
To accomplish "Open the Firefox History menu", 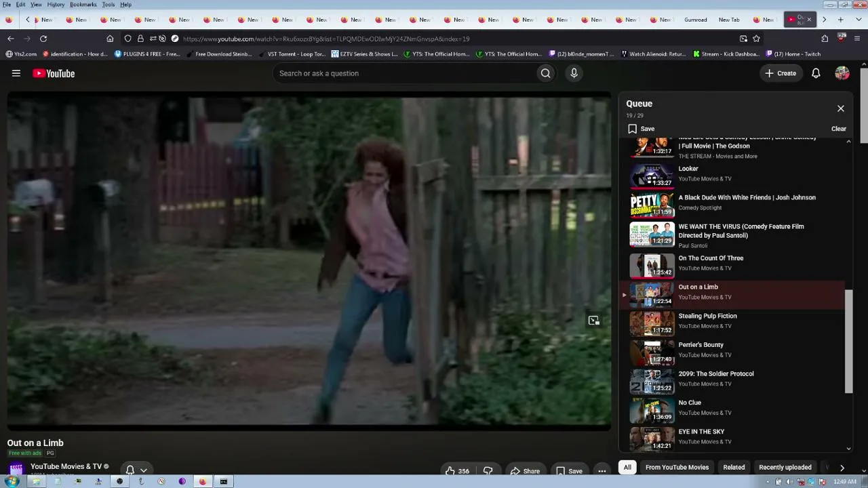I will pyautogui.click(x=56, y=5).
